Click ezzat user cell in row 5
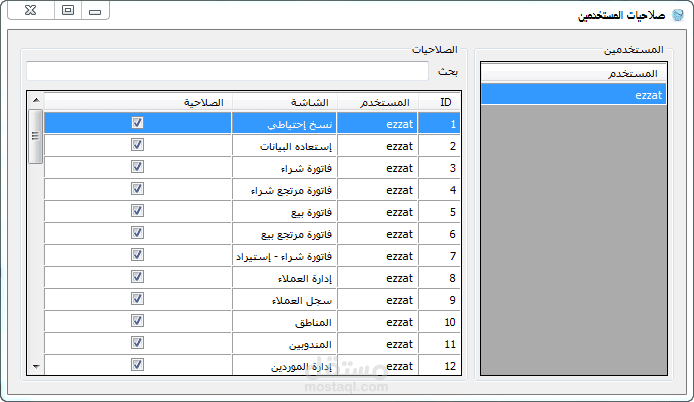 coord(378,212)
